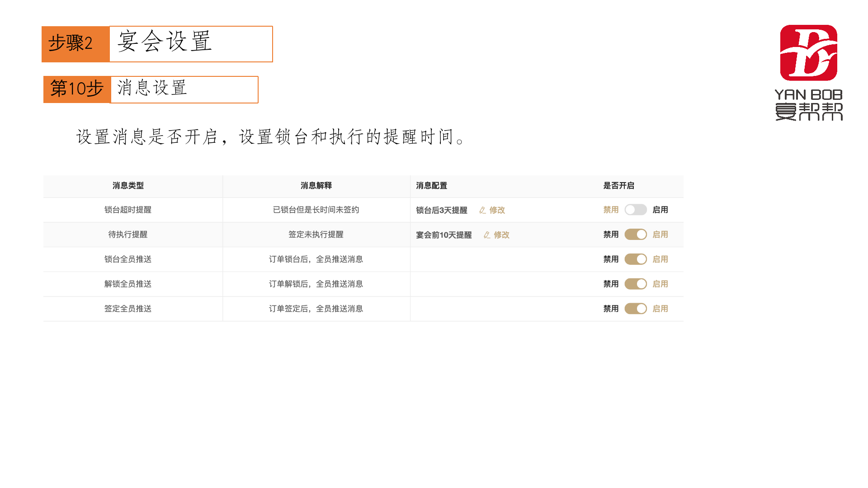Switch off 解锁全员推送 toggle

[635, 284]
